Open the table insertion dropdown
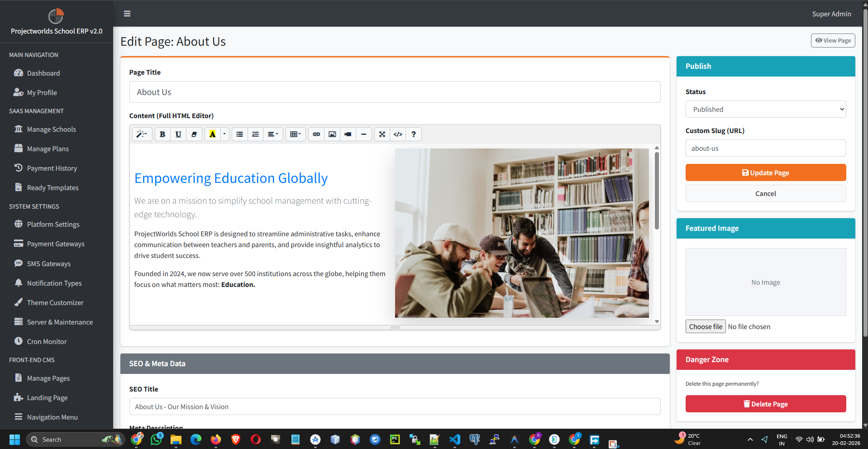The height and width of the screenshot is (449, 868). pyautogui.click(x=295, y=134)
